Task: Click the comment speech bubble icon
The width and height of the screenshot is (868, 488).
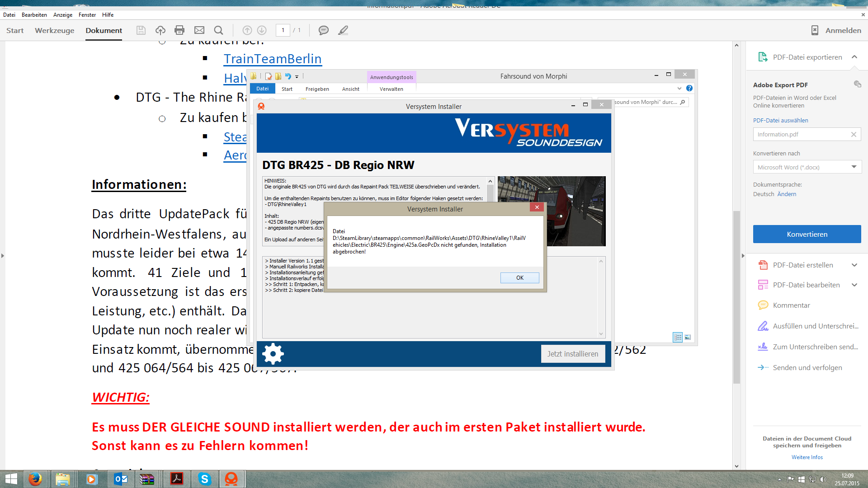Action: click(323, 30)
